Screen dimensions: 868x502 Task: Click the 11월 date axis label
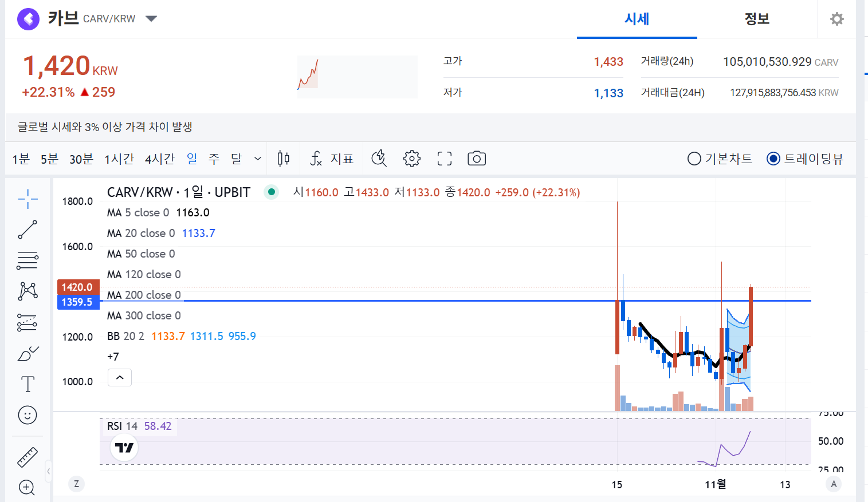716,484
